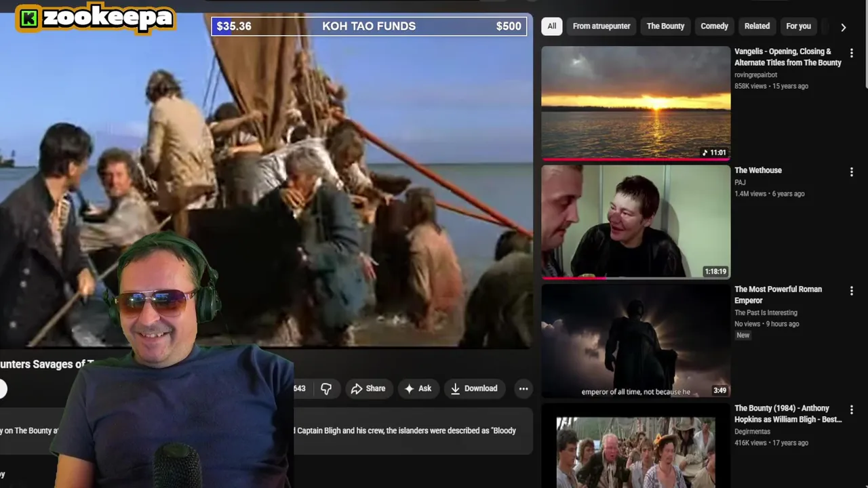Image resolution: width=868 pixels, height=488 pixels.
Task: Click the video player frame
Action: point(266,180)
